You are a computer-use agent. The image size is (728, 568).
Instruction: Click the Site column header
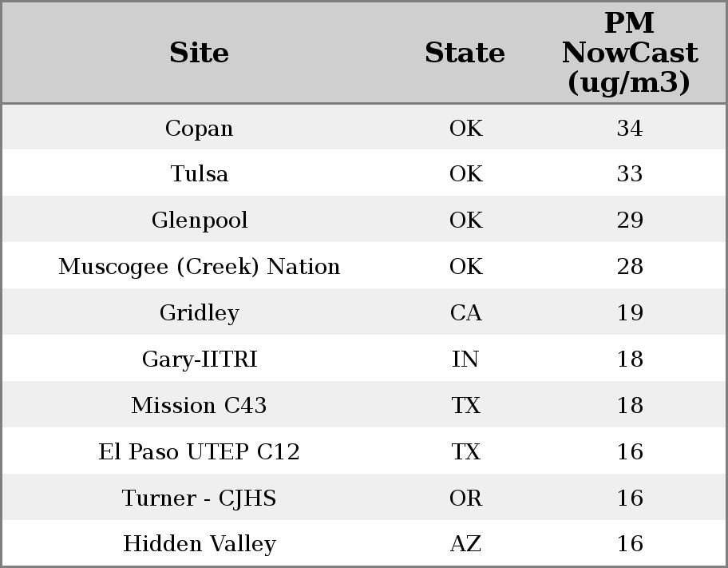[200, 53]
